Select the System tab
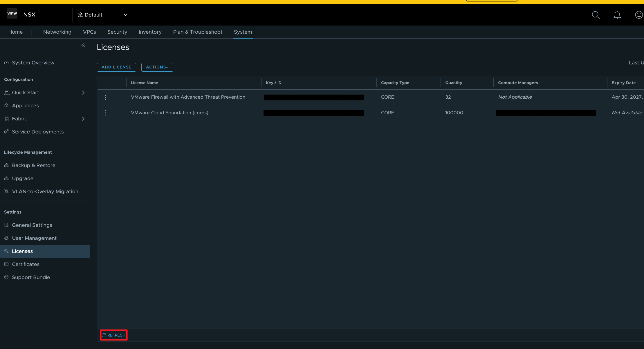This screenshot has height=349, width=644. pyautogui.click(x=243, y=32)
